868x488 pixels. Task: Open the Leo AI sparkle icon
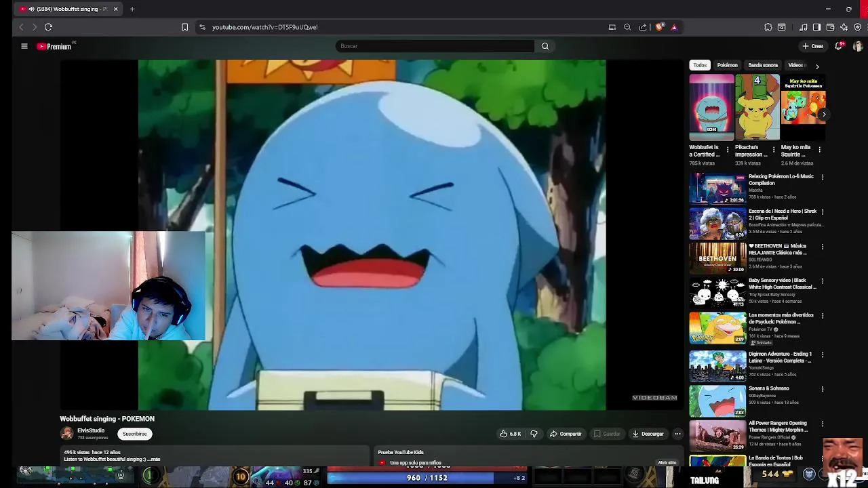pyautogui.click(x=844, y=27)
